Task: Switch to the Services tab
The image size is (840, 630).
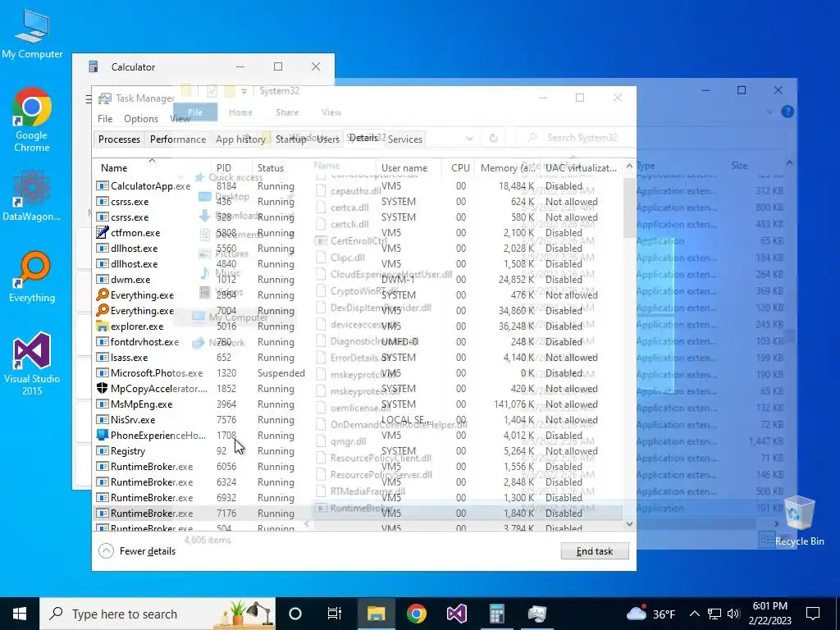Action: point(405,139)
